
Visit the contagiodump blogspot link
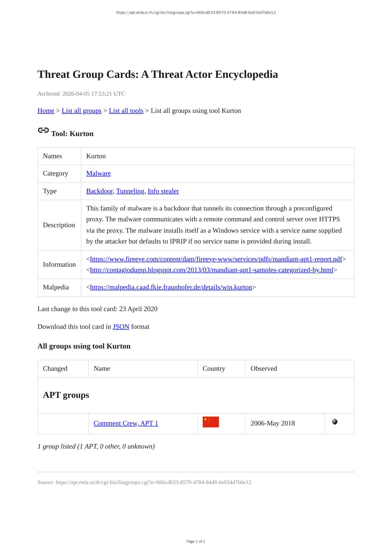coord(211,270)
